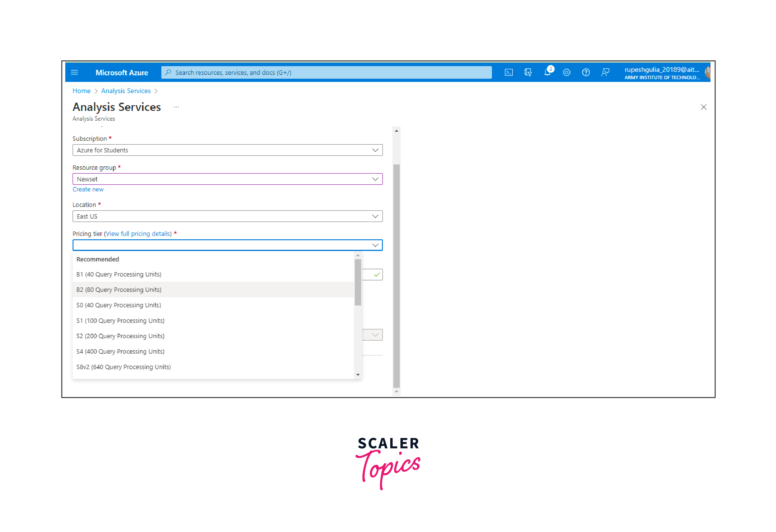Select B1 (40 Query Processing Units)
Image resolution: width=776 pixels, height=532 pixels.
point(119,274)
